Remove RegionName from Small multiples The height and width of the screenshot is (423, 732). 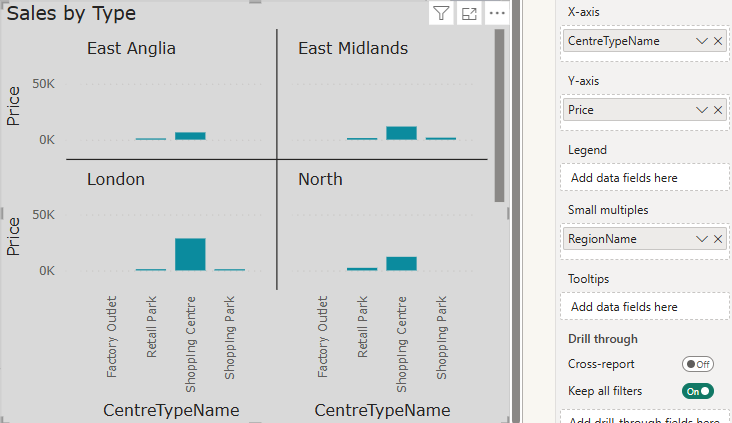click(718, 239)
